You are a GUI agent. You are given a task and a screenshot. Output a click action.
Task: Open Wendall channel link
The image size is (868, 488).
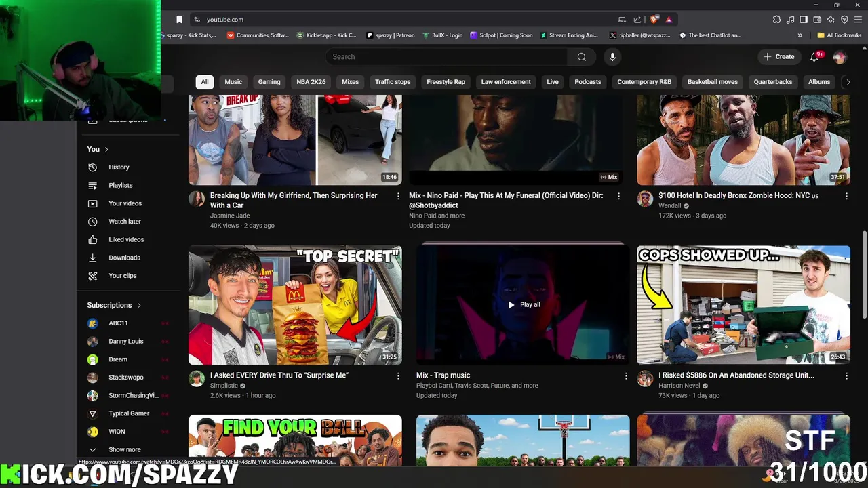tap(670, 206)
